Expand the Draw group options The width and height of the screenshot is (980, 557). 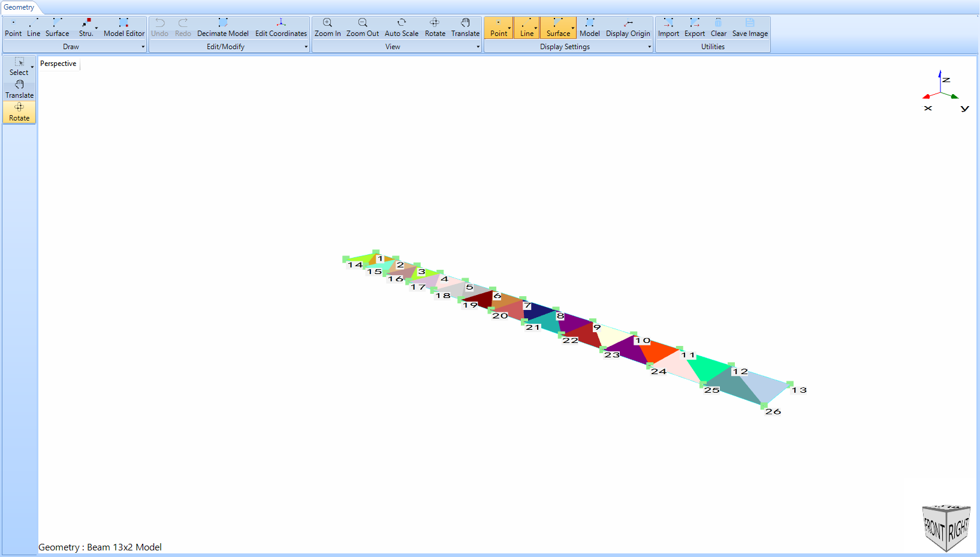coord(143,47)
